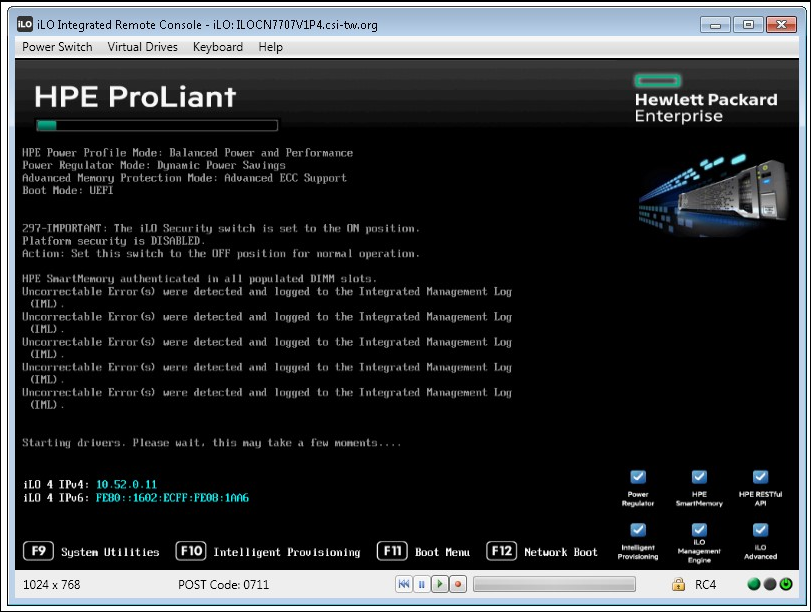The width and height of the screenshot is (811, 612).
Task: Select F11 Boot Menu option
Action: pyautogui.click(x=423, y=552)
